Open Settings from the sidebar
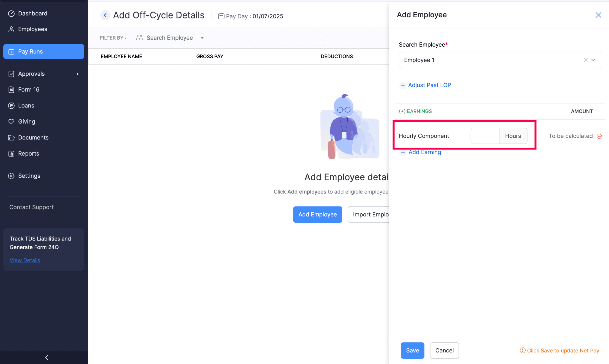 click(29, 176)
